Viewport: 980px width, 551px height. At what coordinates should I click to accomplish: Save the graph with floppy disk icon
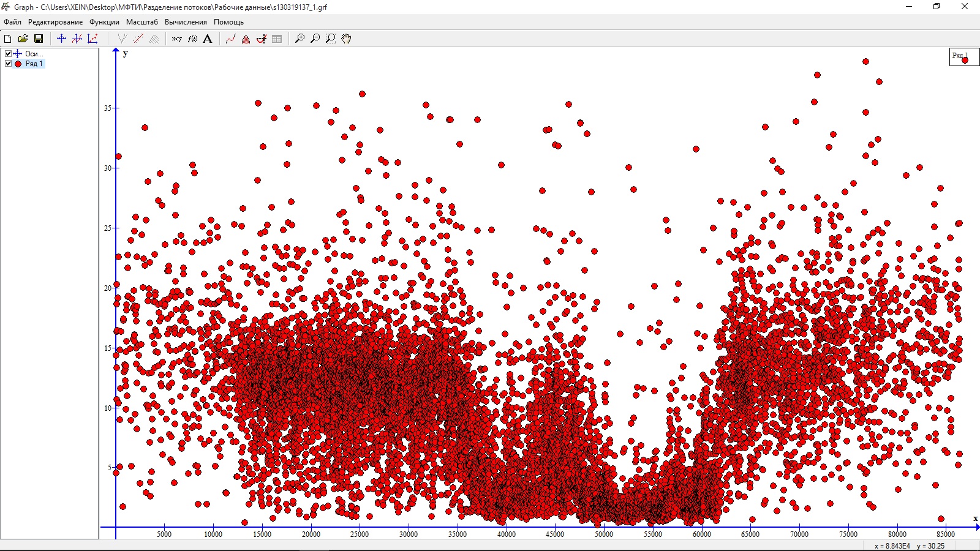point(38,39)
